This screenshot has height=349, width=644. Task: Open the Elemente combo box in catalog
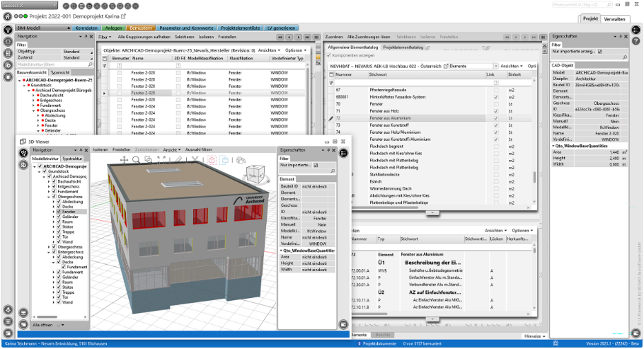pyautogui.click(x=495, y=66)
